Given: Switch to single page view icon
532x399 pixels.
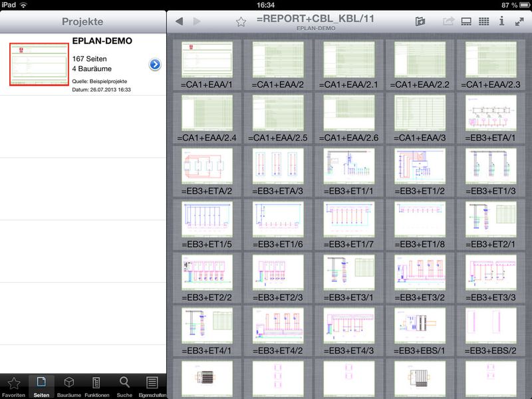Looking at the screenshot, I should tap(466, 21).
